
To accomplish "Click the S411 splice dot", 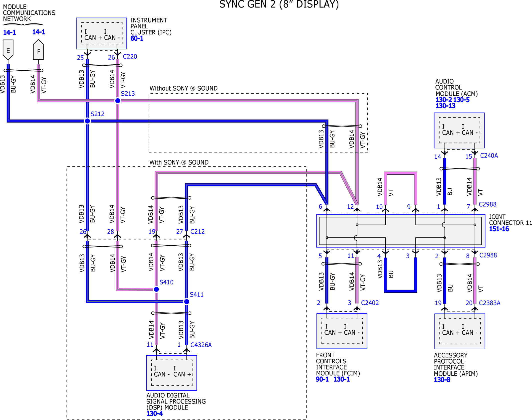I will pos(187,302).
